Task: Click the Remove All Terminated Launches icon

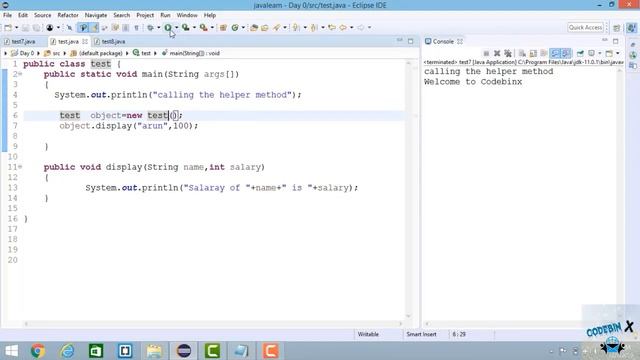Action: pyautogui.click(x=508, y=53)
